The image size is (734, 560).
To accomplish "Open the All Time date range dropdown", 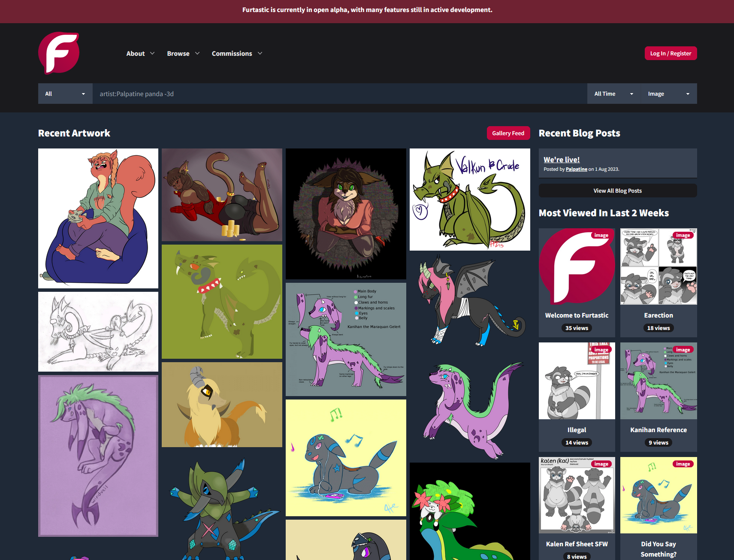I will point(614,94).
